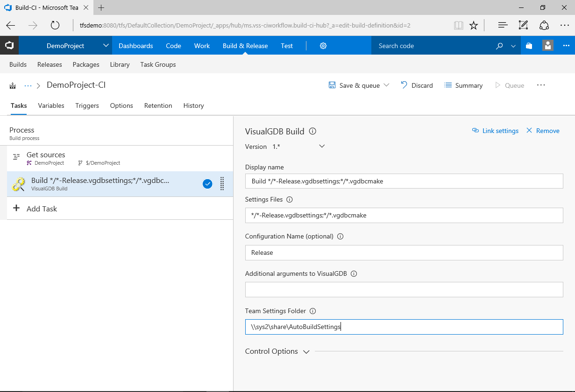575x392 pixels.
Task: Click the search magnifier icon in the top bar
Action: coord(499,46)
